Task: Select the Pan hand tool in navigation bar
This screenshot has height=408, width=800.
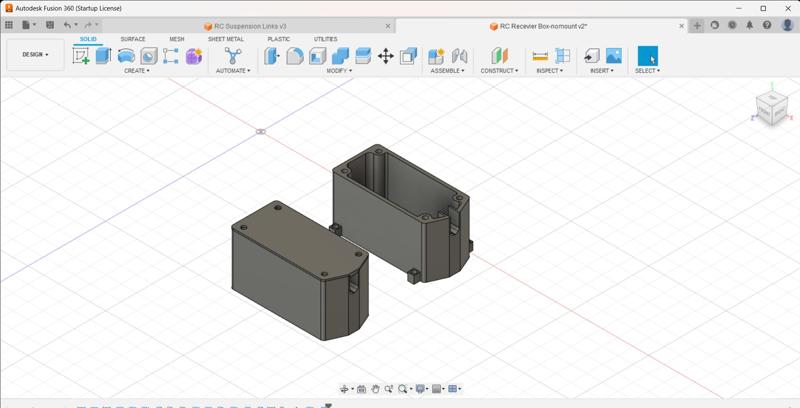Action: 375,389
